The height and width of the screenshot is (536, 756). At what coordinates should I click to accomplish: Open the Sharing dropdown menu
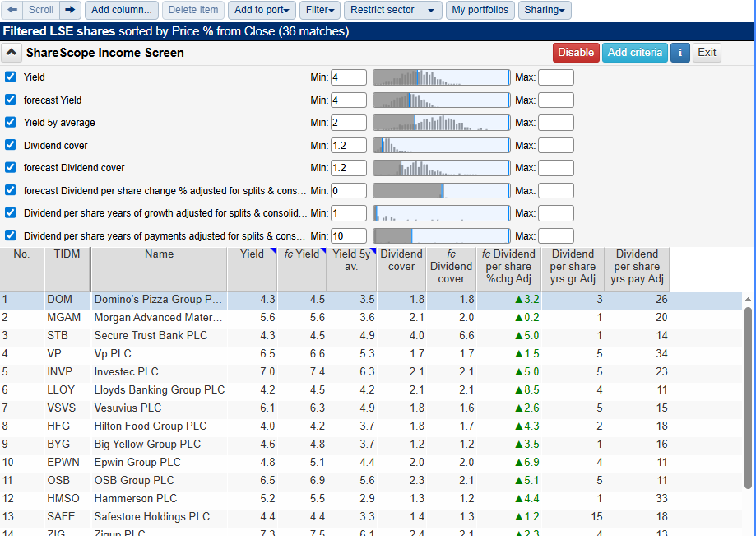click(x=545, y=10)
